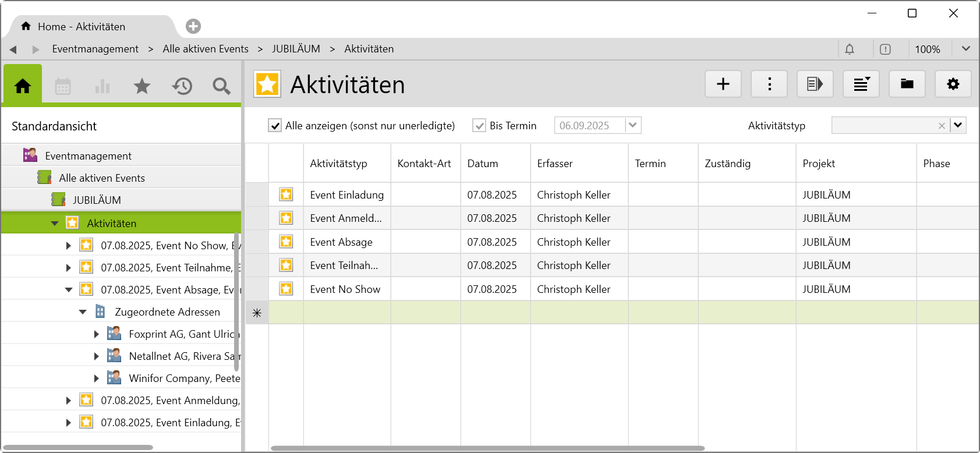The height and width of the screenshot is (453, 980).
Task: Expand the Winifor Company tree node
Action: tap(97, 378)
